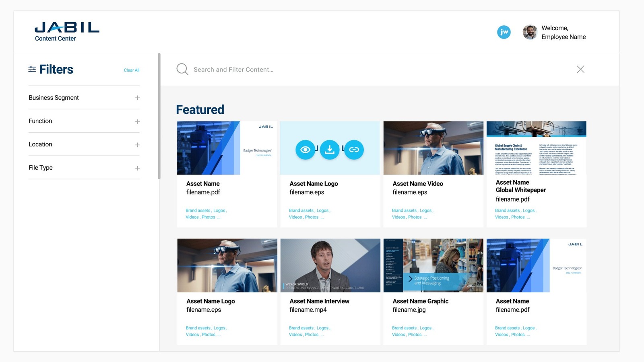Open filters via the Filters slider icon
Image resolution: width=644 pixels, height=362 pixels.
pyautogui.click(x=32, y=69)
